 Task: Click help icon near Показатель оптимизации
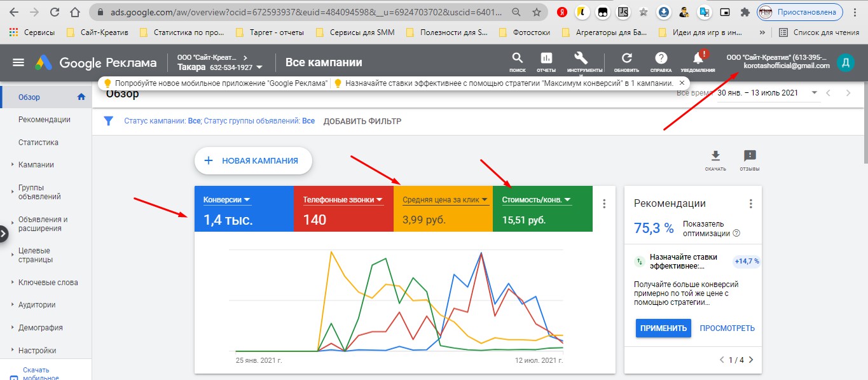[736, 233]
